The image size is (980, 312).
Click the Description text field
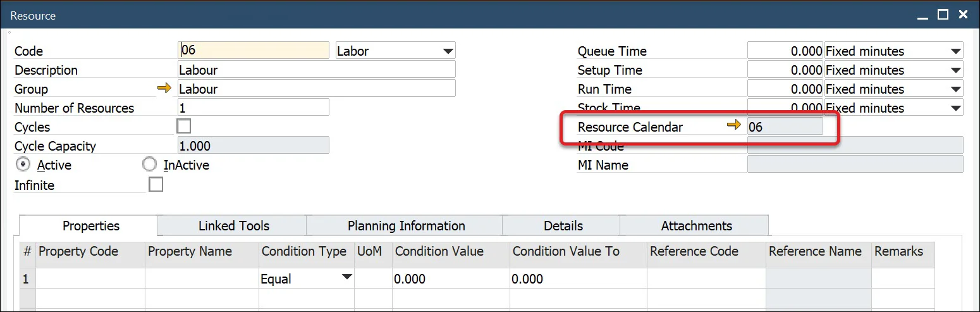pyautogui.click(x=316, y=70)
